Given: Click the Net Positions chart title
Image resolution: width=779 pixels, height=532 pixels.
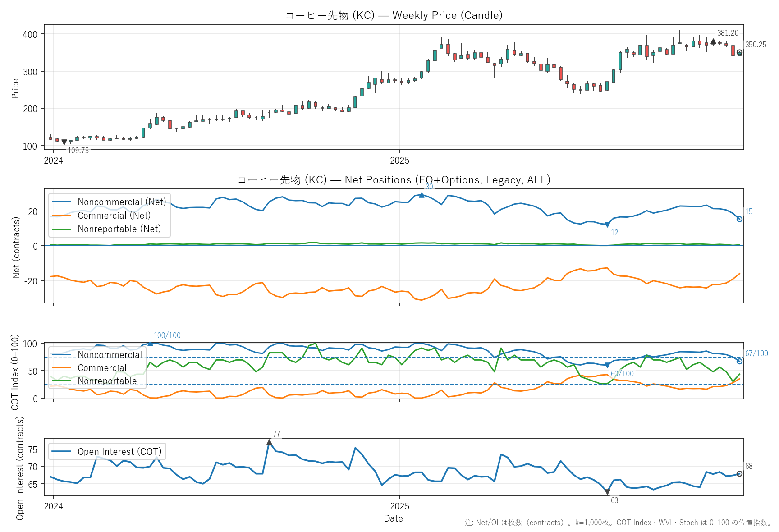Looking at the screenshot, I should (x=394, y=180).
